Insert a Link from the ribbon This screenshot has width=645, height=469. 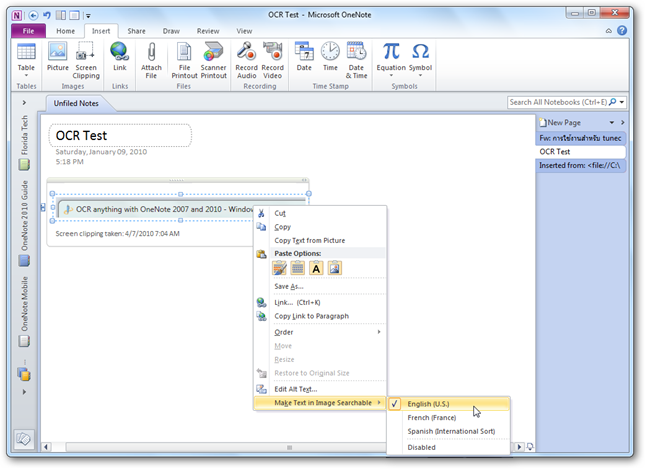tap(120, 56)
